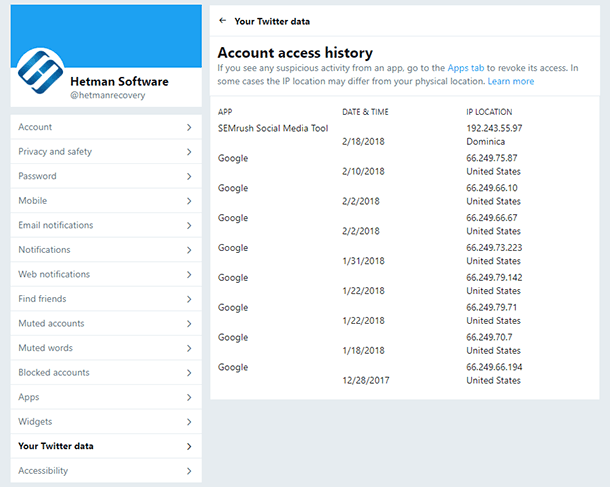Click the chevron beside Find friends
Viewport: 610px width, 487px height.
[189, 299]
